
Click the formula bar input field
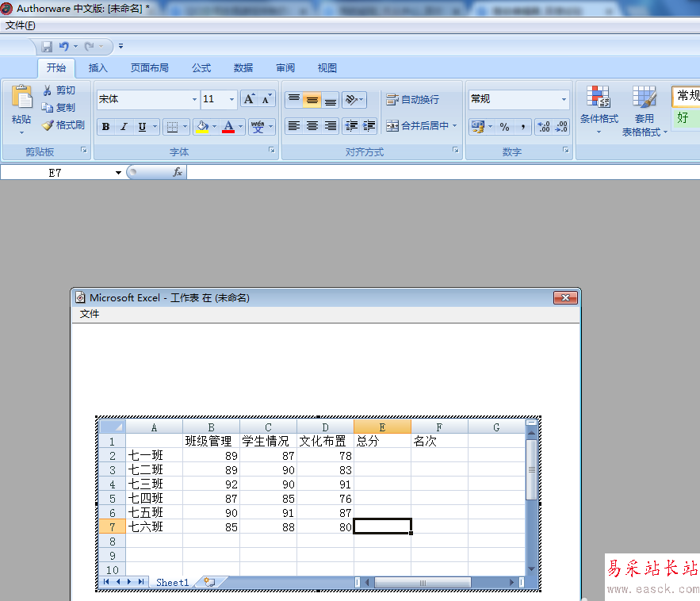tap(443, 172)
